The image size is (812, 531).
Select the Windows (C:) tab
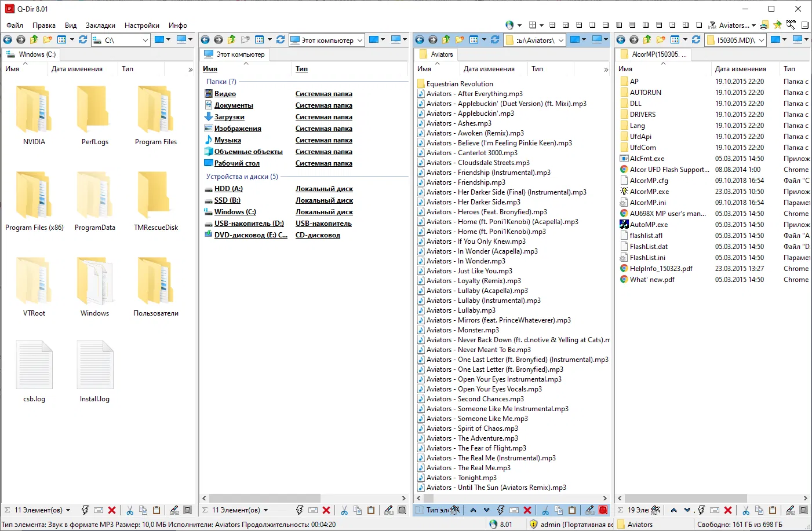tap(32, 54)
